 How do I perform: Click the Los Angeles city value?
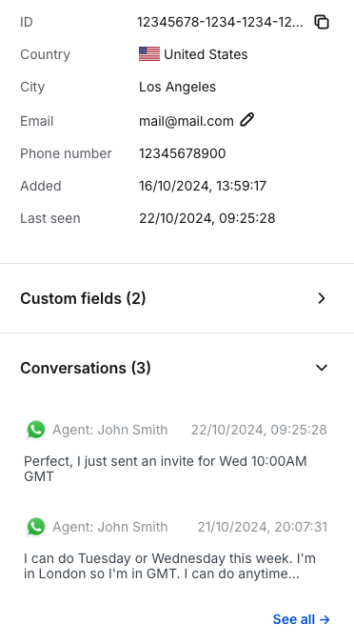pos(177,87)
